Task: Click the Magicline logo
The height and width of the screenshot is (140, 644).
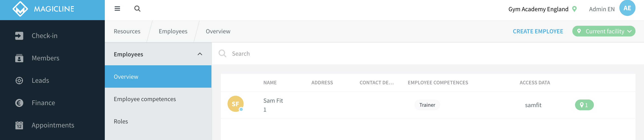Action: pos(43,9)
